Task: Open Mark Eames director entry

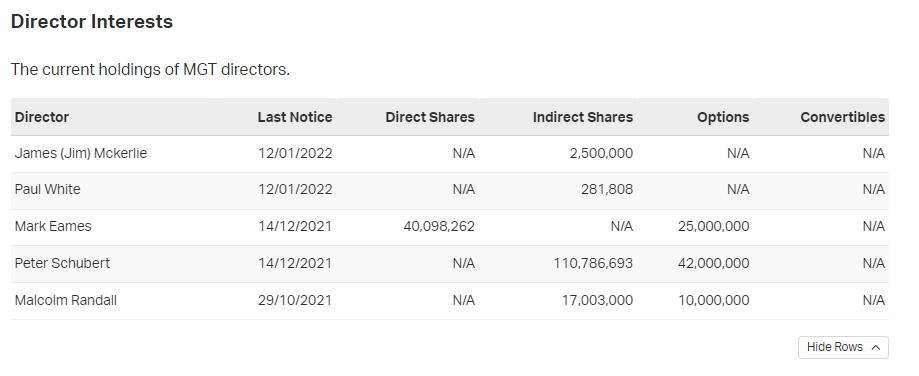Action: [53, 227]
